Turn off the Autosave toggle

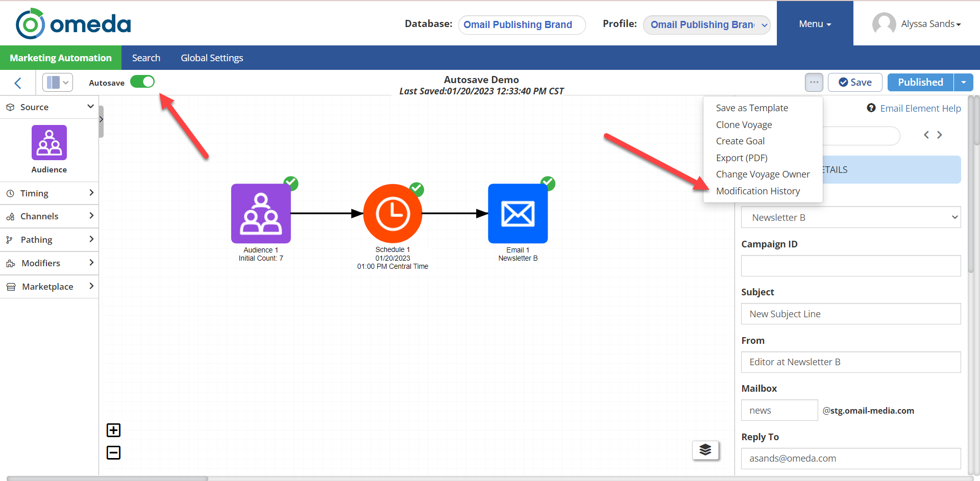(x=142, y=82)
